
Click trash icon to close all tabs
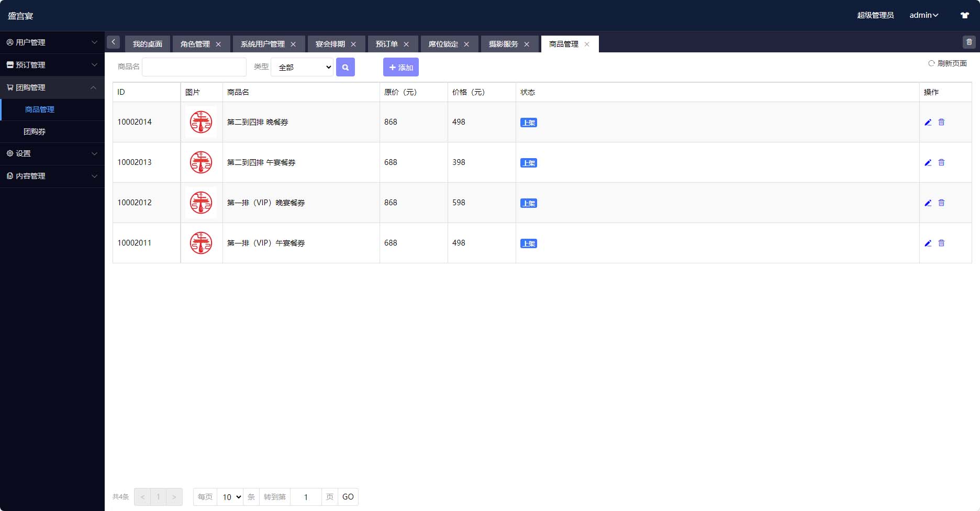[x=969, y=42]
